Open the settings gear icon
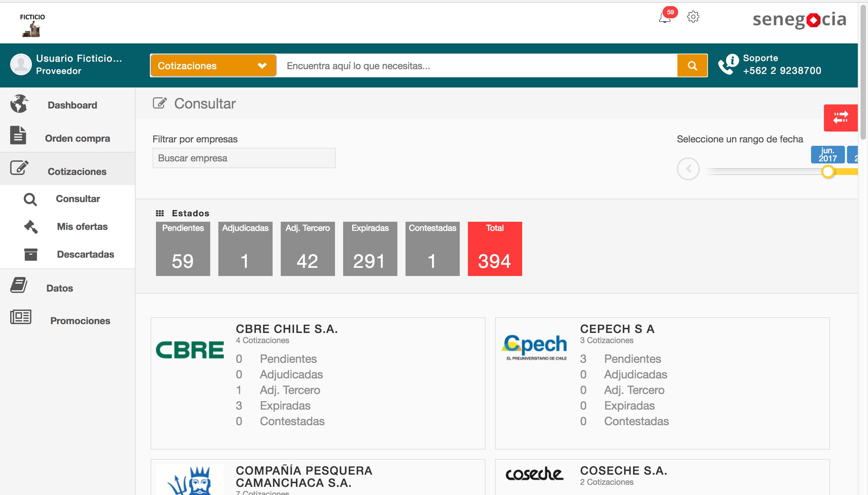Image resolution: width=868 pixels, height=495 pixels. (x=693, y=17)
